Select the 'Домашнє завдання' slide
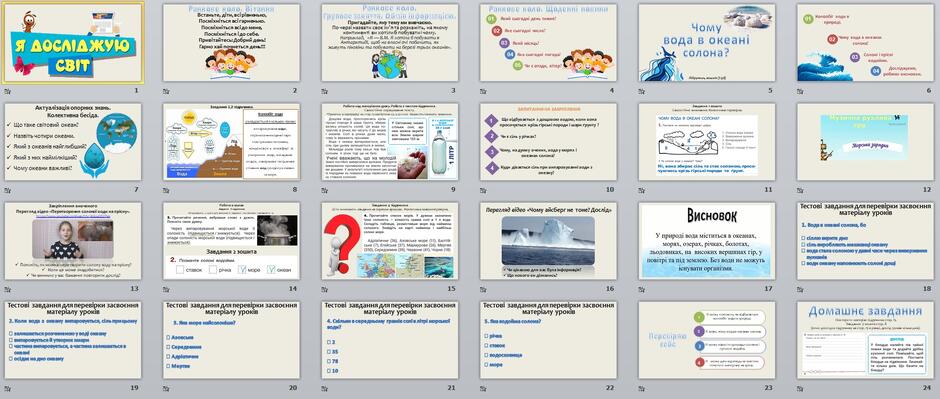Viewport: 940px width, 399px height. tap(866, 339)
